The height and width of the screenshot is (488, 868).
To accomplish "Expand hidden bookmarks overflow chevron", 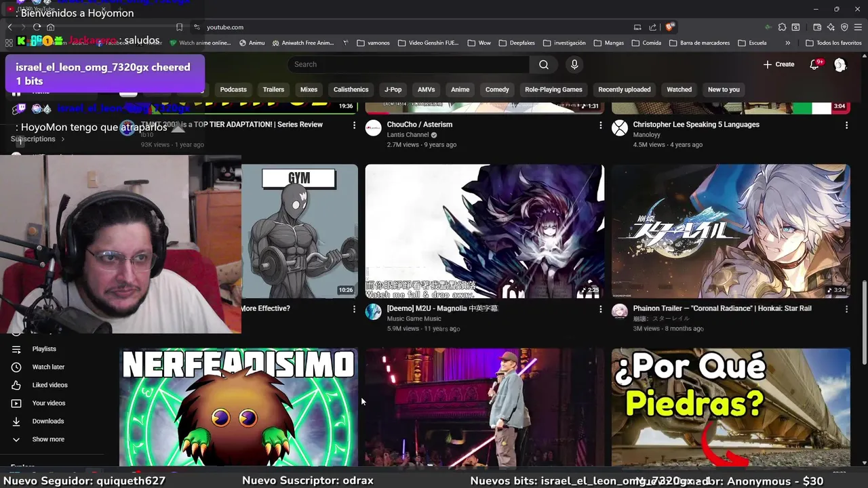I will (787, 43).
